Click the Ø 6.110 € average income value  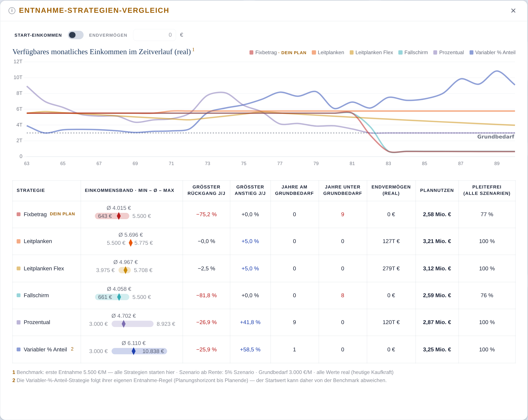tap(133, 343)
